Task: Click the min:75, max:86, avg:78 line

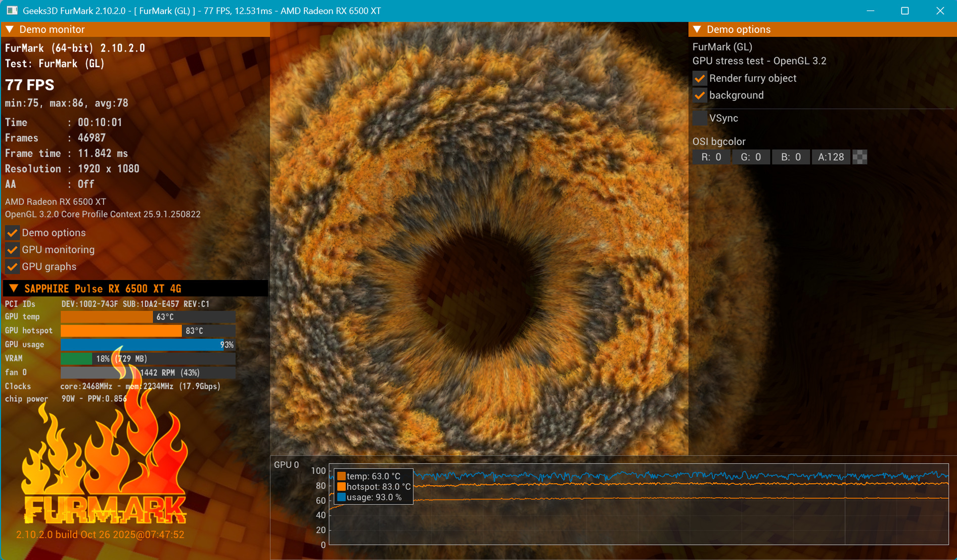Action: (x=67, y=103)
